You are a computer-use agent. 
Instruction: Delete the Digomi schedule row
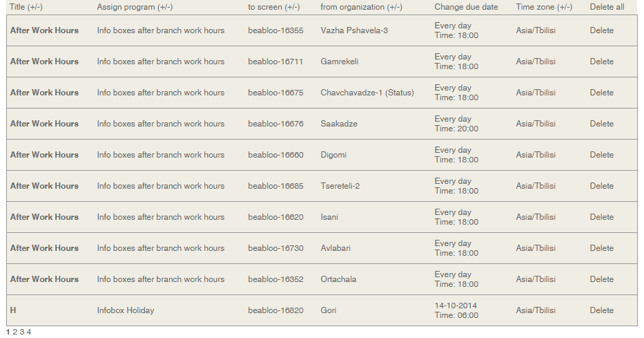(601, 155)
